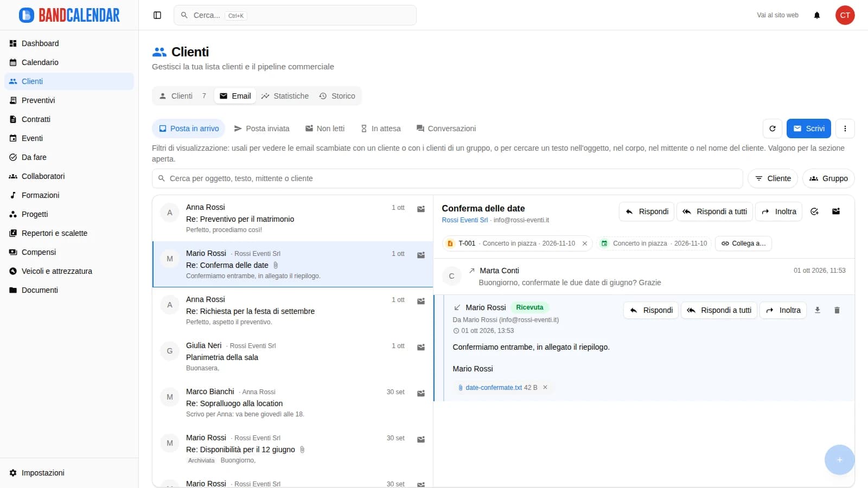Go to Veicoli e attrezzatura in sidebar
The width and height of the screenshot is (868, 488).
coord(69,271)
